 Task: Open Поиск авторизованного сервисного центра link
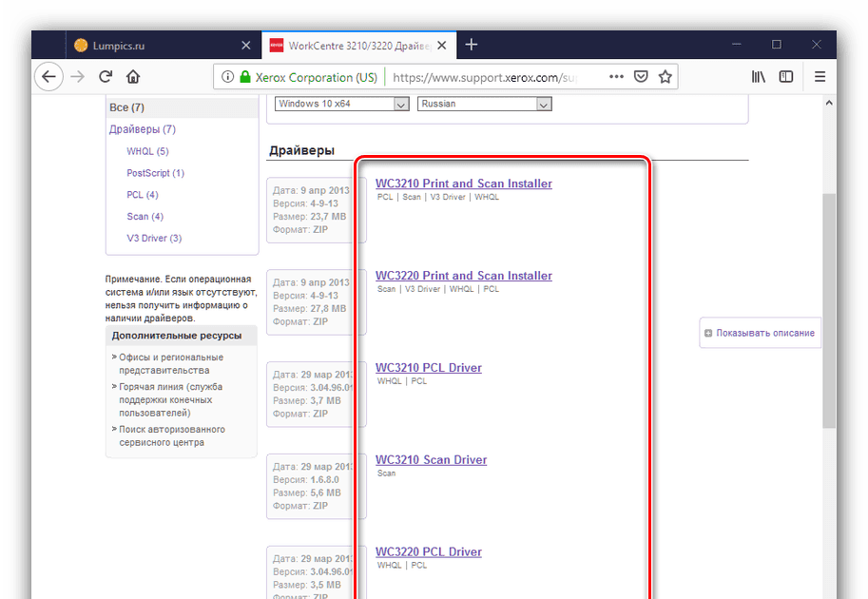pos(172,435)
